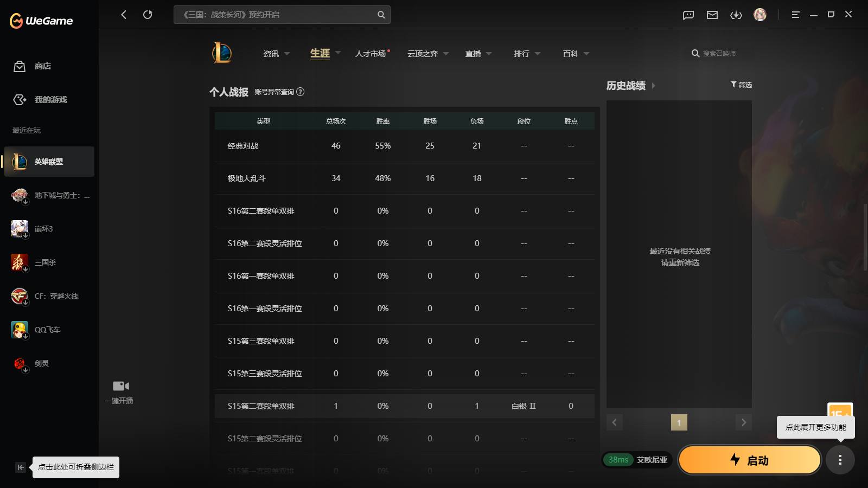Click the 搜索召唤师 search field
Viewport: 868px width, 488px height.
[x=719, y=53]
